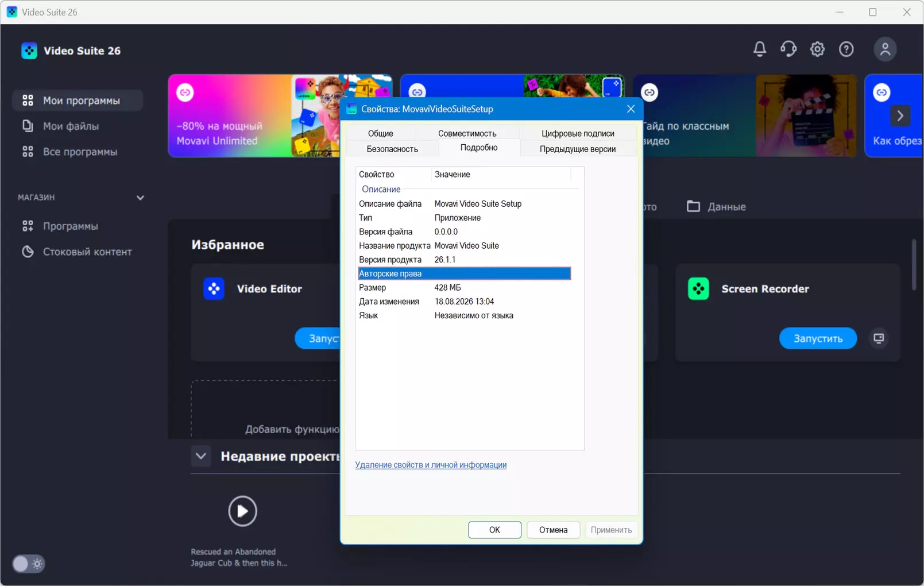Open settings gear in Video Suite
This screenshot has width=924, height=586.
pos(817,49)
